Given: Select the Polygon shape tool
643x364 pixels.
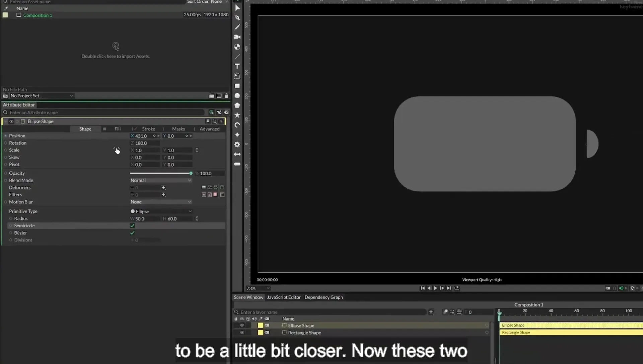Looking at the screenshot, I should 237,105.
